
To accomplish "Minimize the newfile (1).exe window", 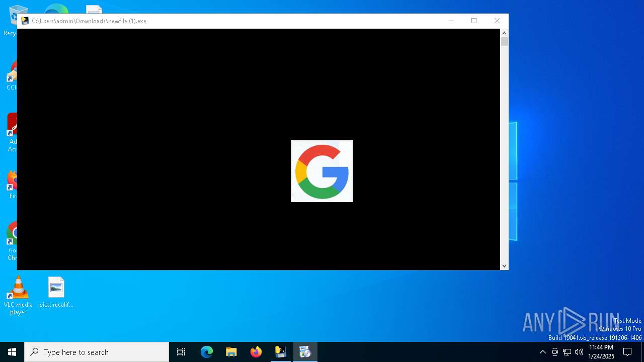I will pyautogui.click(x=451, y=21).
